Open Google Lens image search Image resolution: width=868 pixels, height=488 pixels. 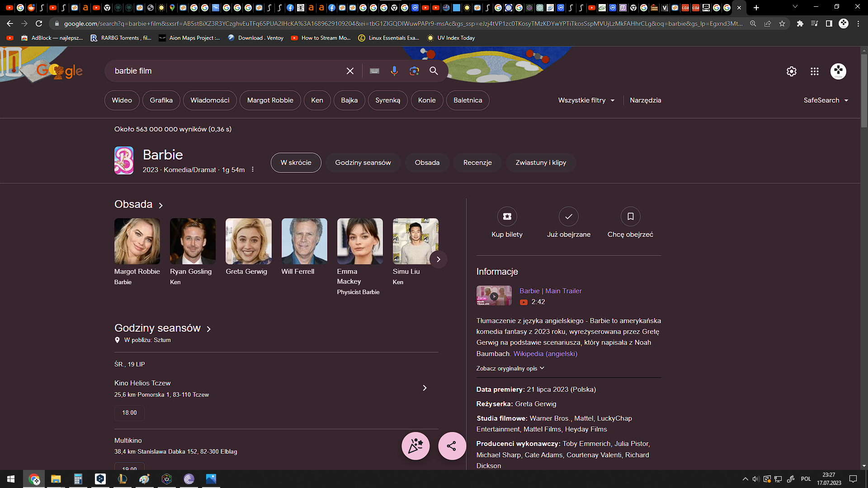click(414, 71)
